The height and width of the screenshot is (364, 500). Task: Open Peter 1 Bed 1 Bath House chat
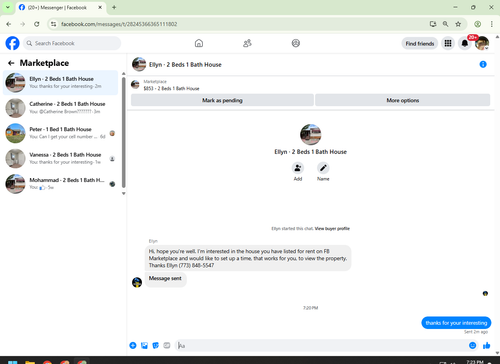60,133
